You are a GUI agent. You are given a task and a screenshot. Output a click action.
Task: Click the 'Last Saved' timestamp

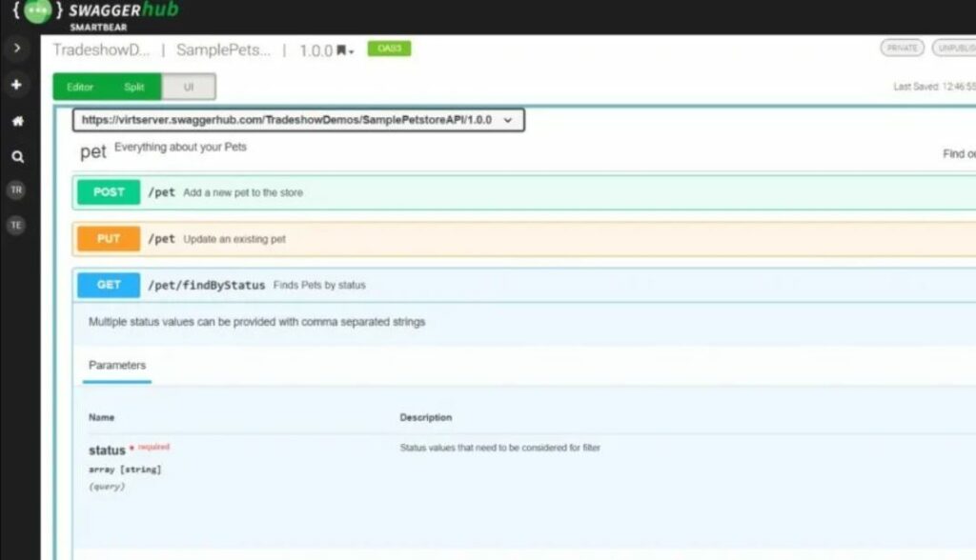[x=934, y=87]
